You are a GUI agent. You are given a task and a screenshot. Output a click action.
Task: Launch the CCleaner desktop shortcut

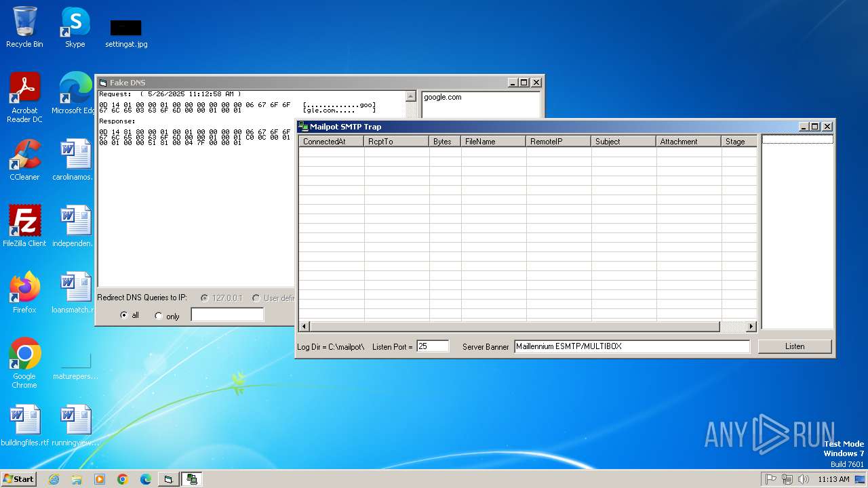[x=24, y=160]
